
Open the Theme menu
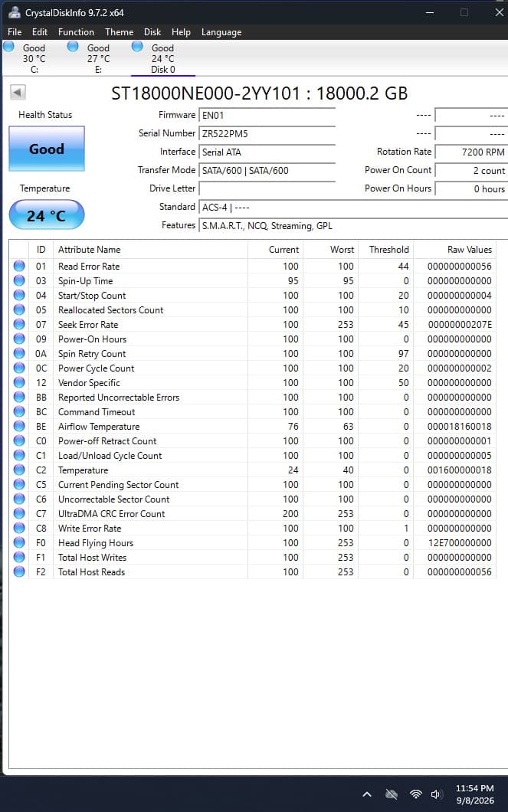(x=119, y=32)
